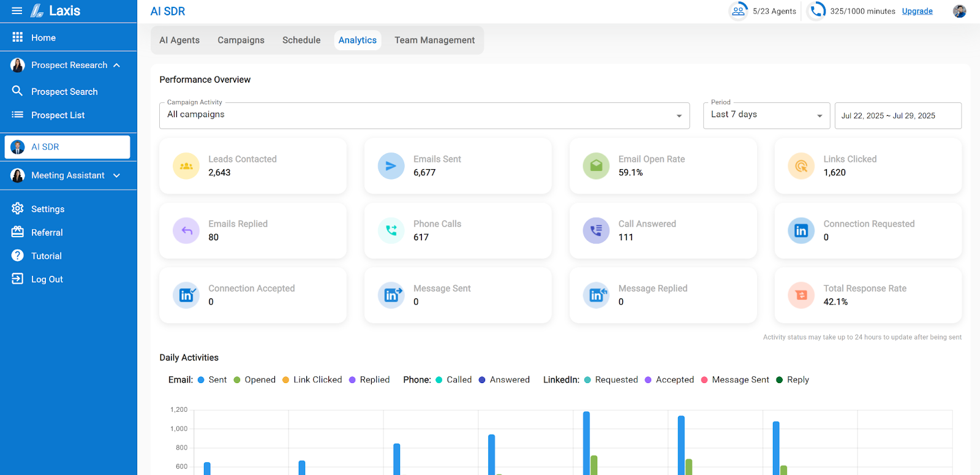
Task: Click the Upgrade link
Action: click(917, 11)
